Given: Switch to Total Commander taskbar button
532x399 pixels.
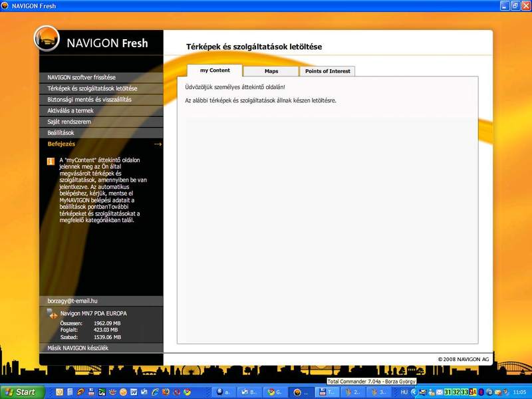Looking at the screenshot, I should pyautogui.click(x=327, y=392).
